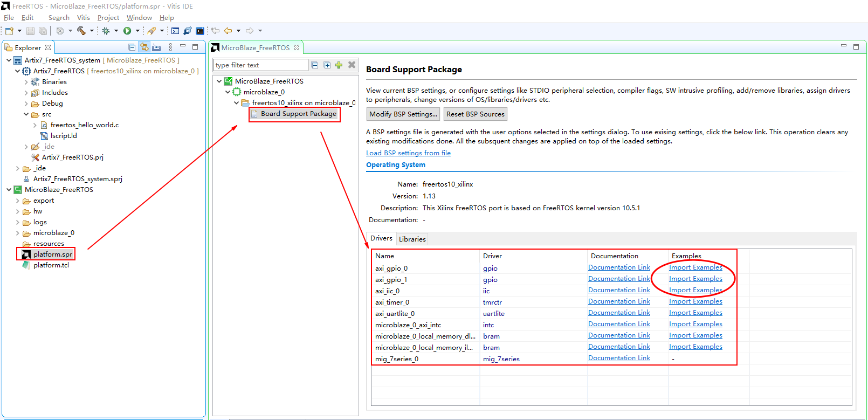
Task: Collapse the src folder
Action: [26, 114]
